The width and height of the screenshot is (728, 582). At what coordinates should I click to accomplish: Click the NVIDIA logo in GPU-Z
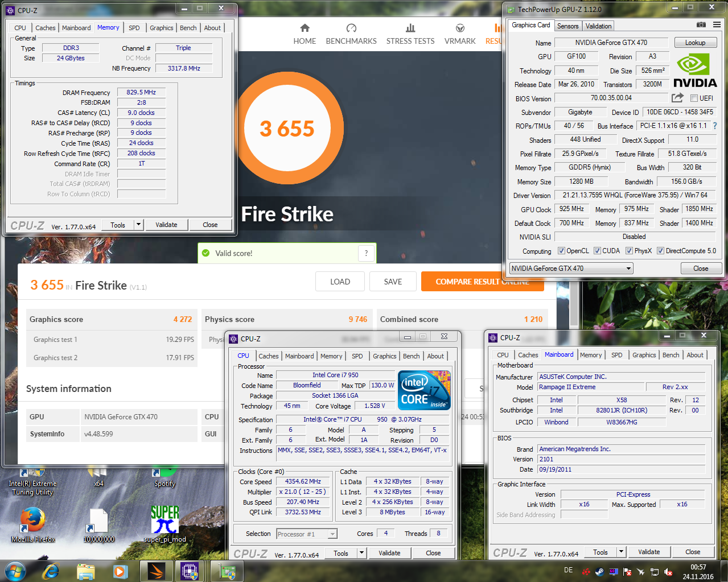tap(695, 70)
